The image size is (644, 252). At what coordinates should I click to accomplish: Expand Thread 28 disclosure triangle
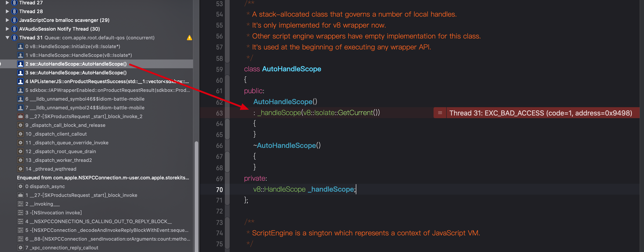[x=7, y=12]
